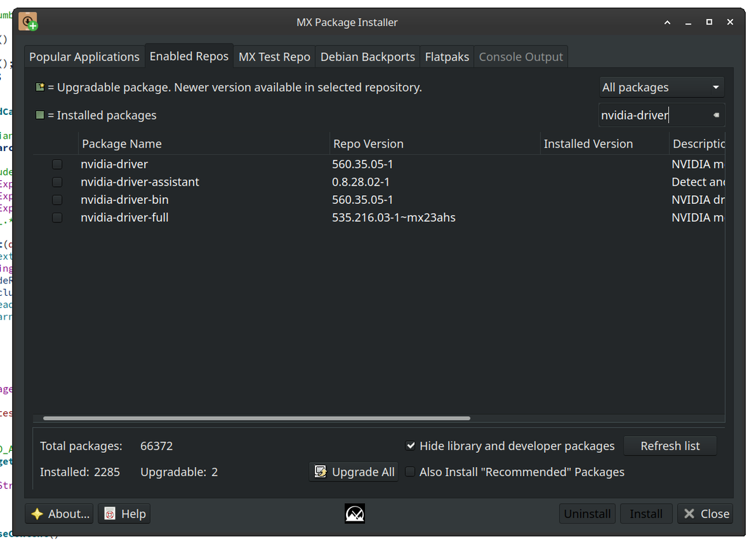Click the Upgrade All button

point(354,472)
